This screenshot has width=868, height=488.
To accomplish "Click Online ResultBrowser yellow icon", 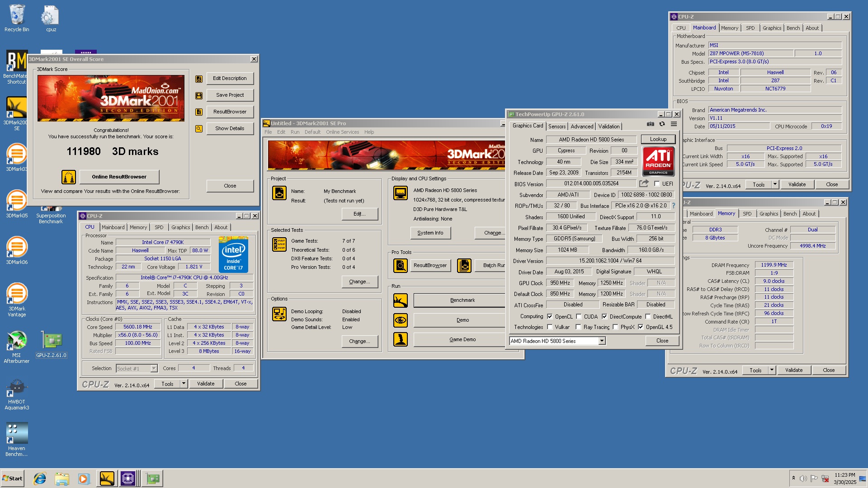I will tap(69, 177).
